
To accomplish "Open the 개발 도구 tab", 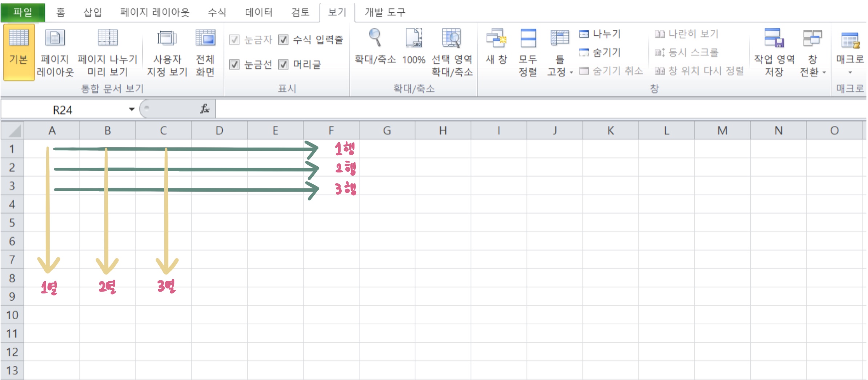I will [x=385, y=12].
